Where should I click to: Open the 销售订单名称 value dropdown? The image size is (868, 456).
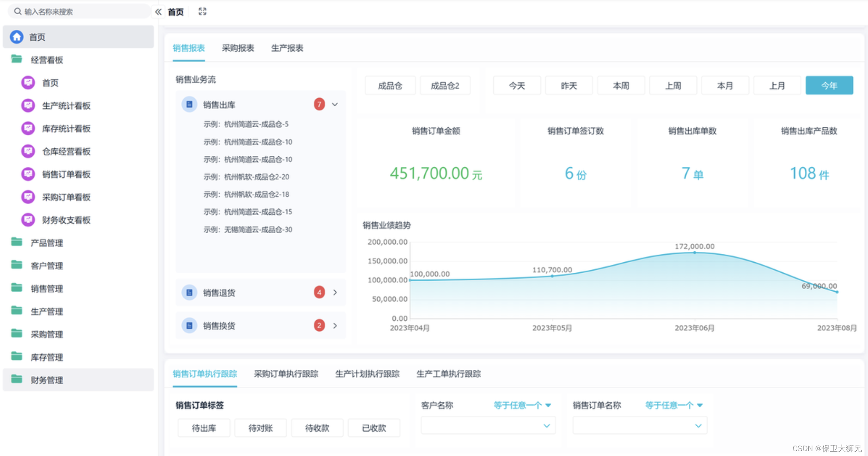pos(640,425)
